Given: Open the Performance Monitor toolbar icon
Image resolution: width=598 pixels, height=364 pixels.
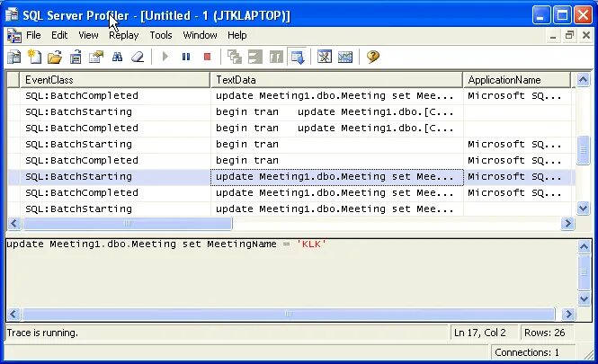Looking at the screenshot, I should [x=345, y=57].
